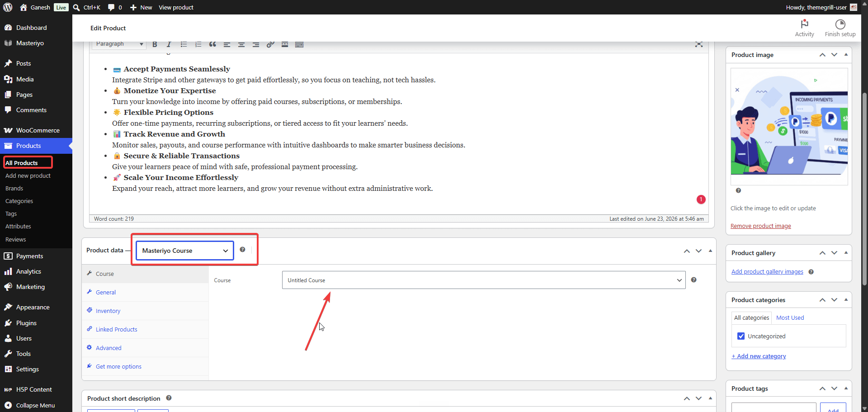
Task: Insert Read More tag
Action: (285, 44)
